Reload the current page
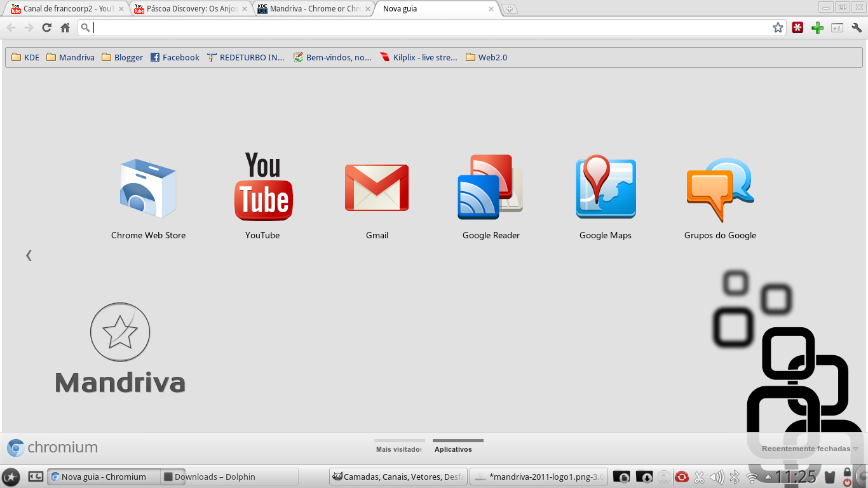This screenshot has height=488, width=868. tap(46, 27)
